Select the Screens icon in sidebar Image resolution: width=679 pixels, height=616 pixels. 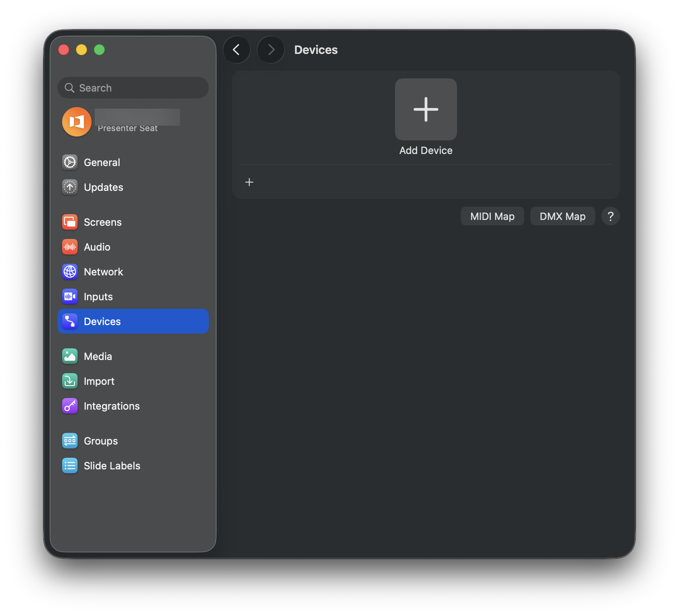tap(70, 222)
